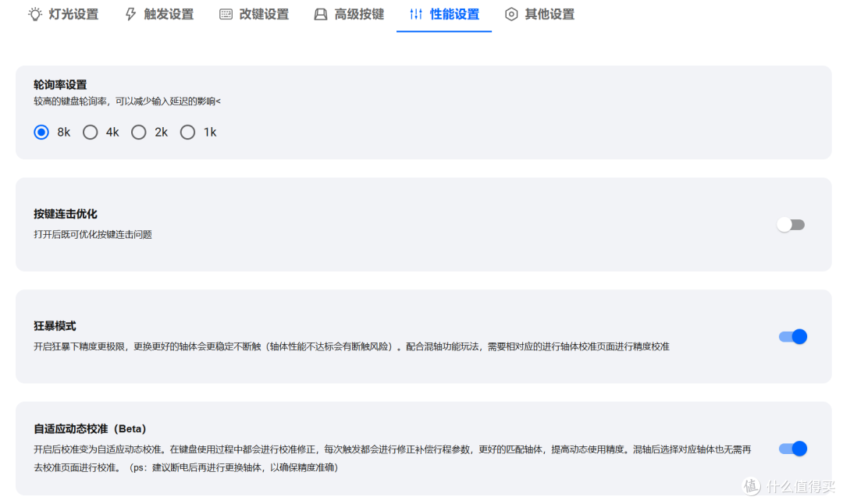Turn off 自适应动态校准 (Beta) toggle
The width and height of the screenshot is (843, 504).
pos(793,449)
